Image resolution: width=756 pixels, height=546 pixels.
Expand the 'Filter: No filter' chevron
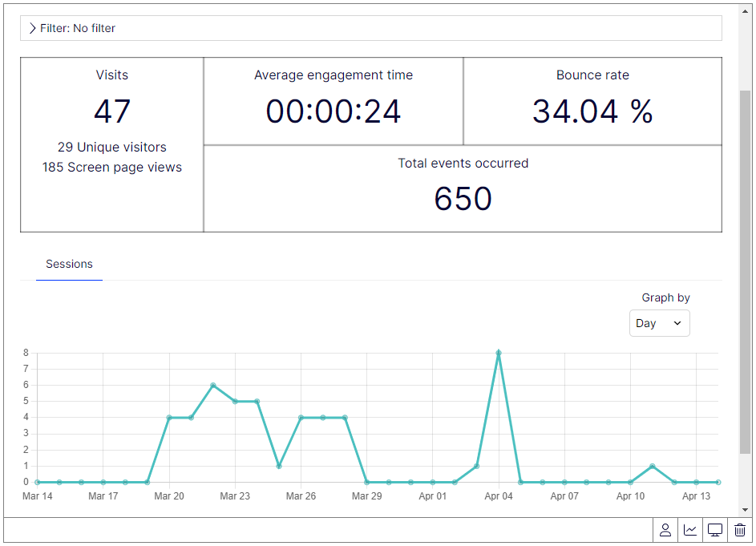tap(33, 28)
